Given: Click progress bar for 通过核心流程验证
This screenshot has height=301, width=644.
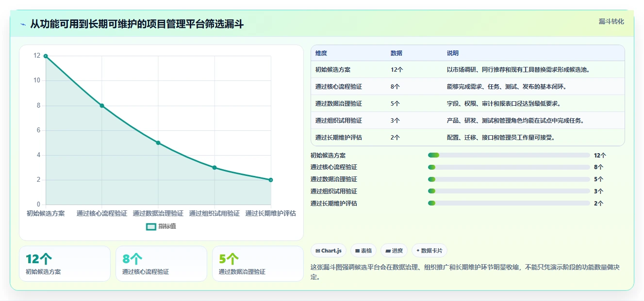Looking at the screenshot, I should (509, 167).
